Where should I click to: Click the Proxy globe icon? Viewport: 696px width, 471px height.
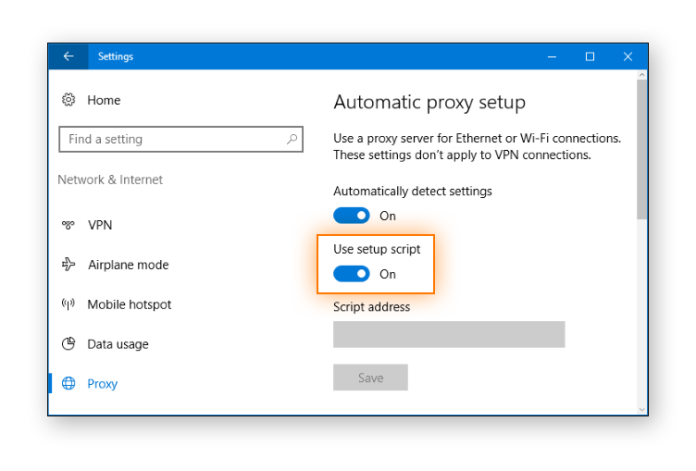[x=69, y=383]
